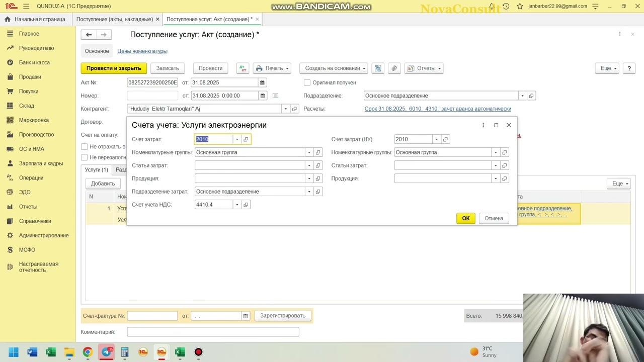Image resolution: width=644 pixels, height=362 pixels.
Task: Click the Зарегистрировать button
Action: click(x=283, y=316)
